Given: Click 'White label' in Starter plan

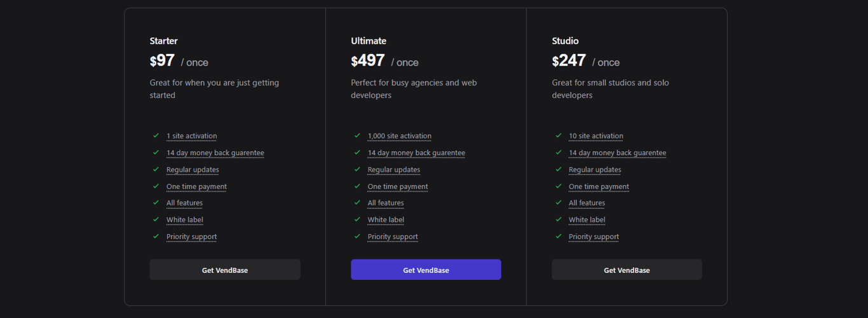Looking at the screenshot, I should click(x=185, y=220).
